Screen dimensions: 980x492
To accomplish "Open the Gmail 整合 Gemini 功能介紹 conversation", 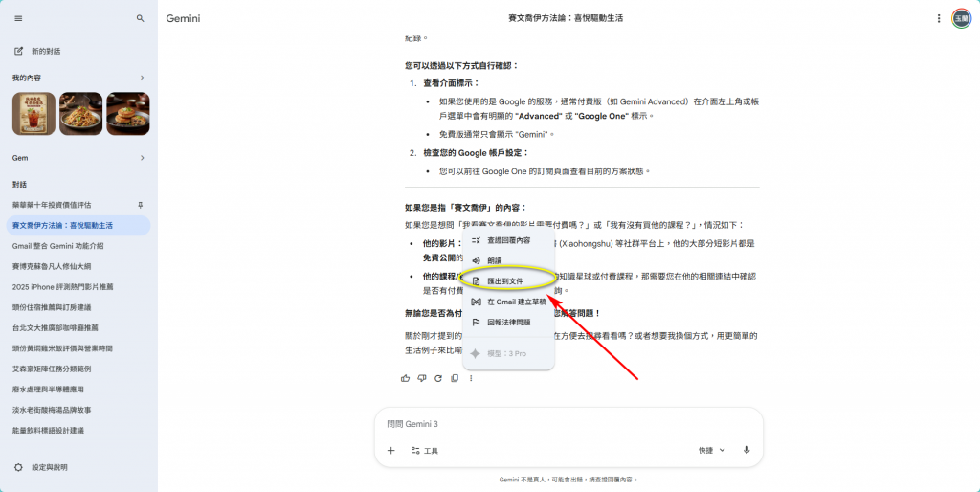I will tap(78, 246).
